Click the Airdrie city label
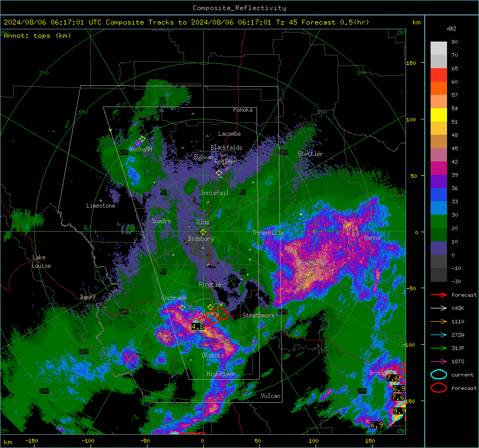 coord(210,284)
